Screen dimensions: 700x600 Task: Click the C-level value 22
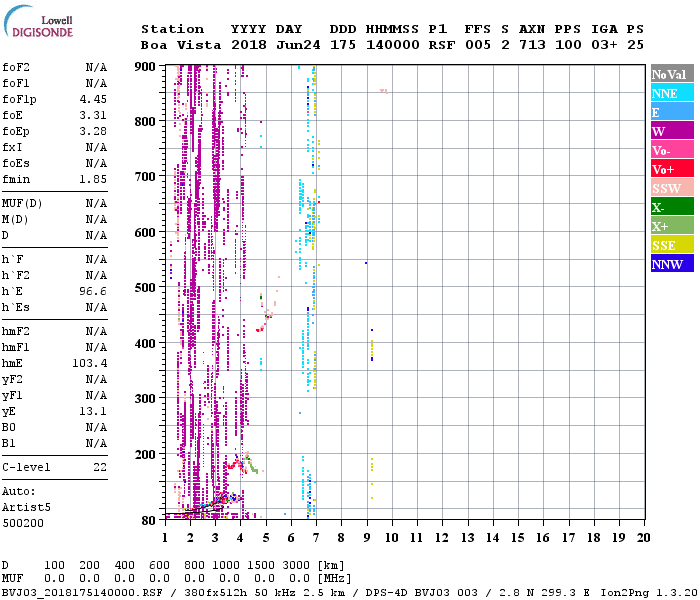pos(100,467)
